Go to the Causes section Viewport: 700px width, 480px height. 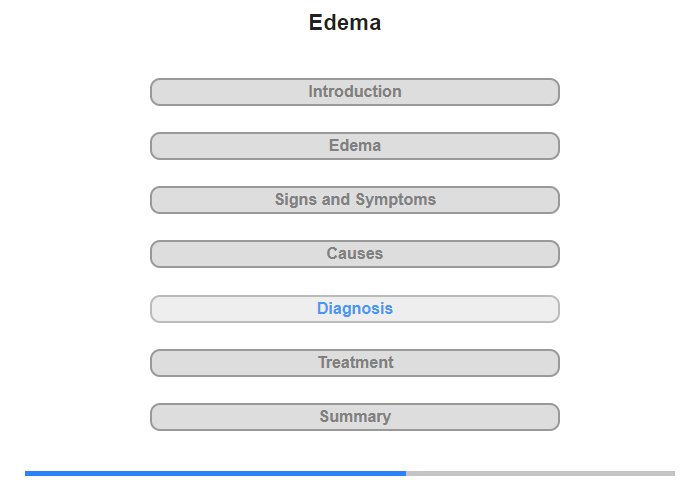point(354,254)
